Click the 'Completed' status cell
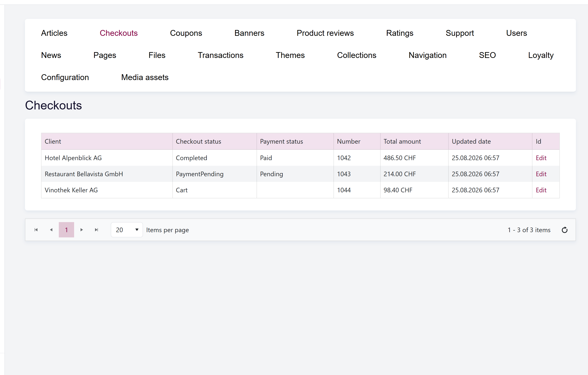 pyautogui.click(x=214, y=158)
